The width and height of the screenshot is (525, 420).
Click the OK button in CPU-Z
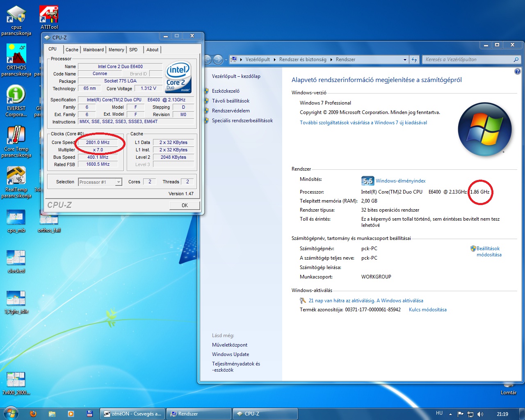(x=185, y=205)
